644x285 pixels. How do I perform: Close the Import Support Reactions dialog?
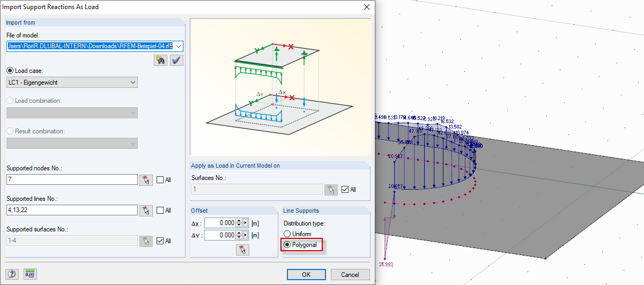367,7
